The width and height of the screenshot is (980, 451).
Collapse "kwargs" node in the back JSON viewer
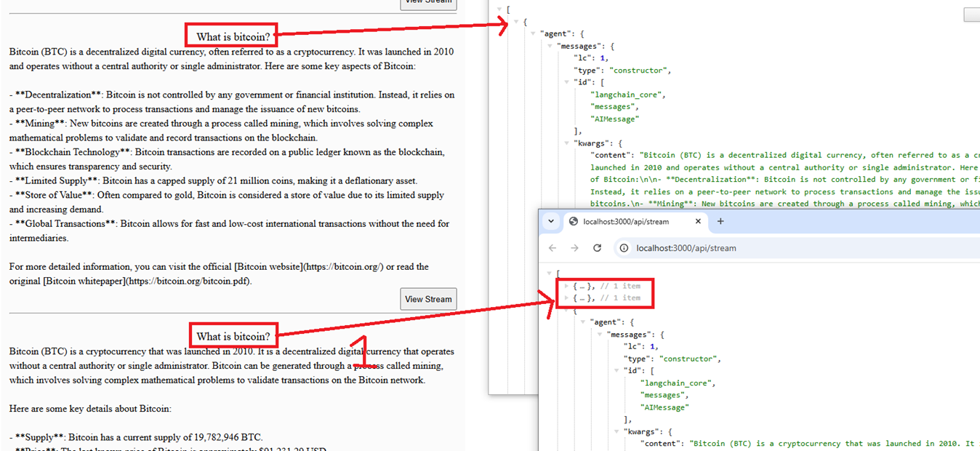click(566, 143)
